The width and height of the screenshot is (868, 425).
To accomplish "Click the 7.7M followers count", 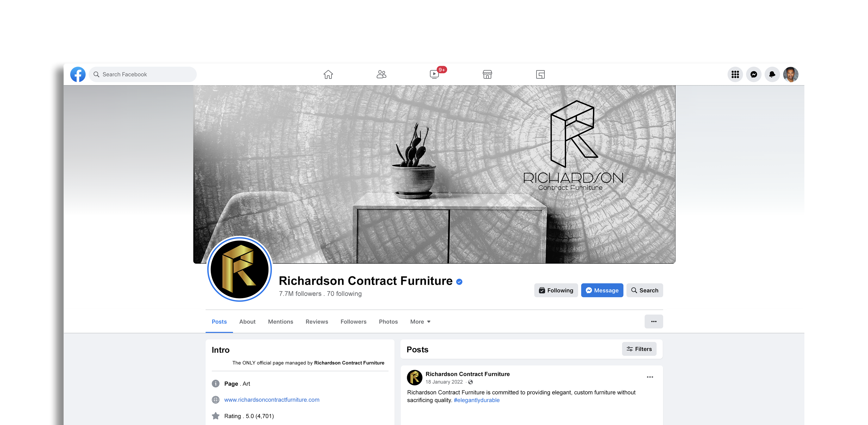I will 300,294.
